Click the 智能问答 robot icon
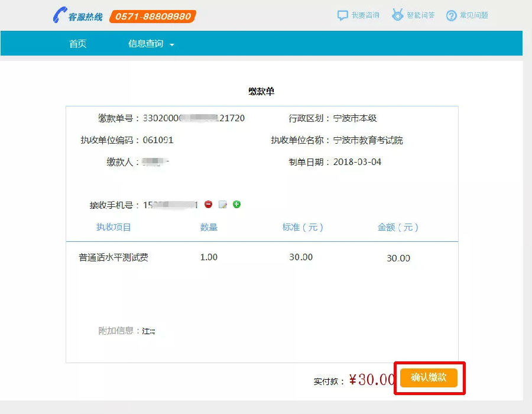532x414 pixels. tap(398, 15)
